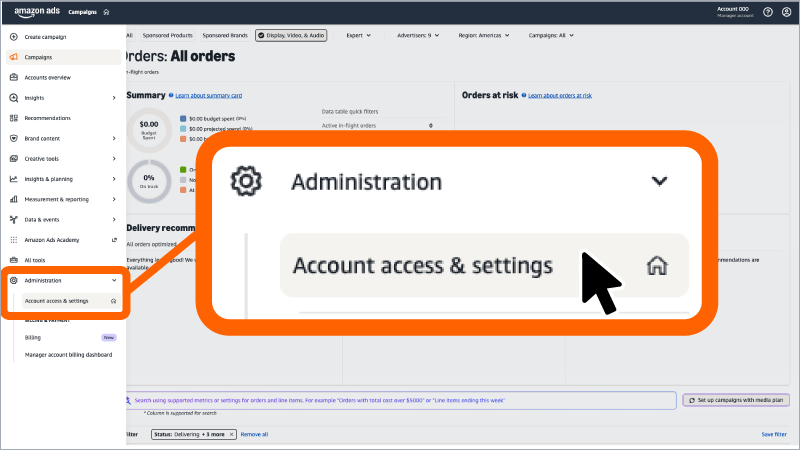The width and height of the screenshot is (800, 450).
Task: Open the Advertisers: 9 dropdown
Action: (x=418, y=35)
